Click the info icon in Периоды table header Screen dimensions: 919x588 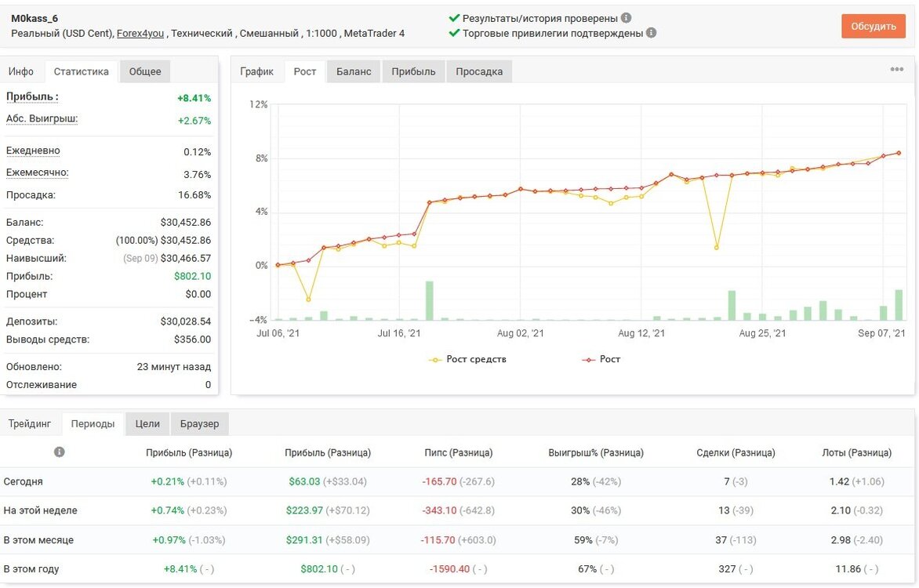[59, 452]
